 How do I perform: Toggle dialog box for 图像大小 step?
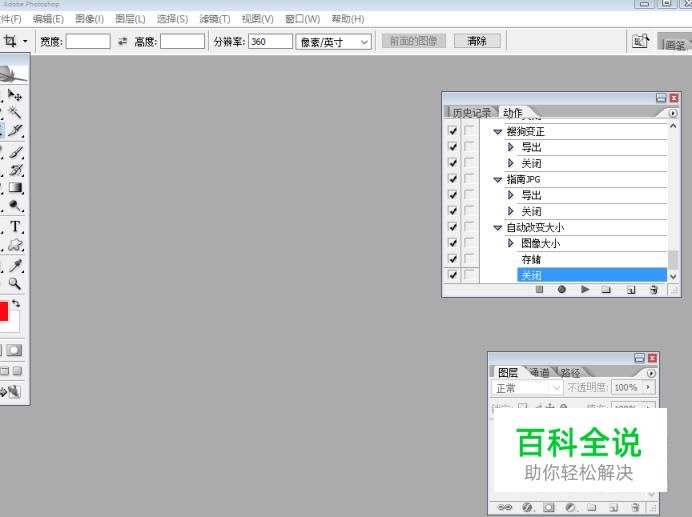[469, 243]
